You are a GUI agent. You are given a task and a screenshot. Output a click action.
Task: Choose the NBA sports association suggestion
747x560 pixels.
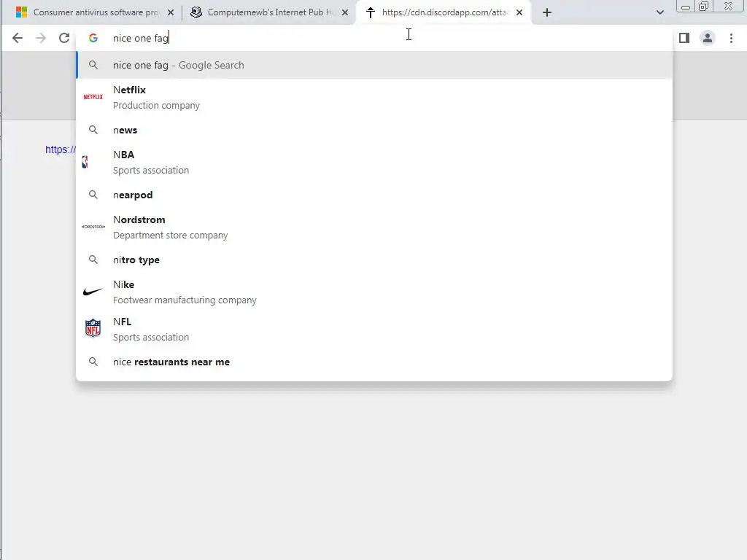coord(374,163)
